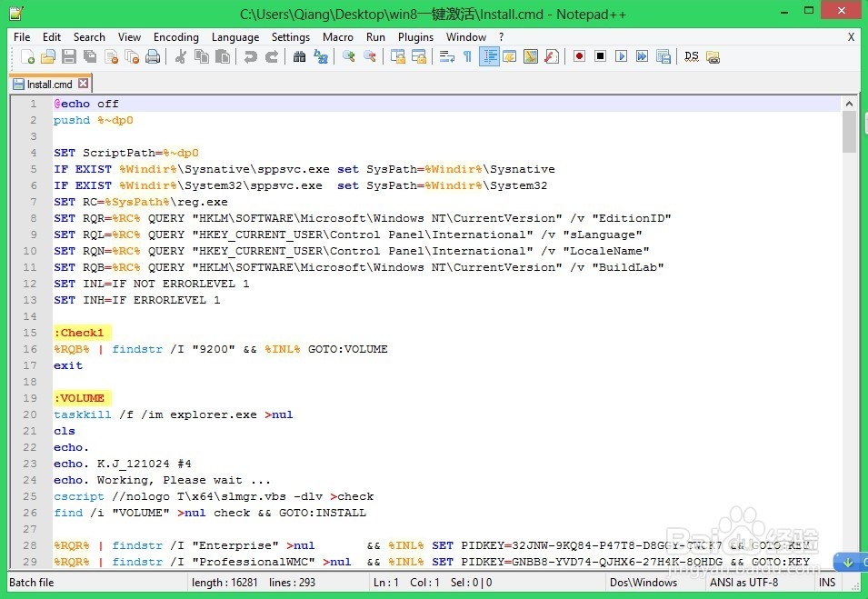Click the INS insert mode status indicator
The width and height of the screenshot is (868, 599).
(x=827, y=583)
